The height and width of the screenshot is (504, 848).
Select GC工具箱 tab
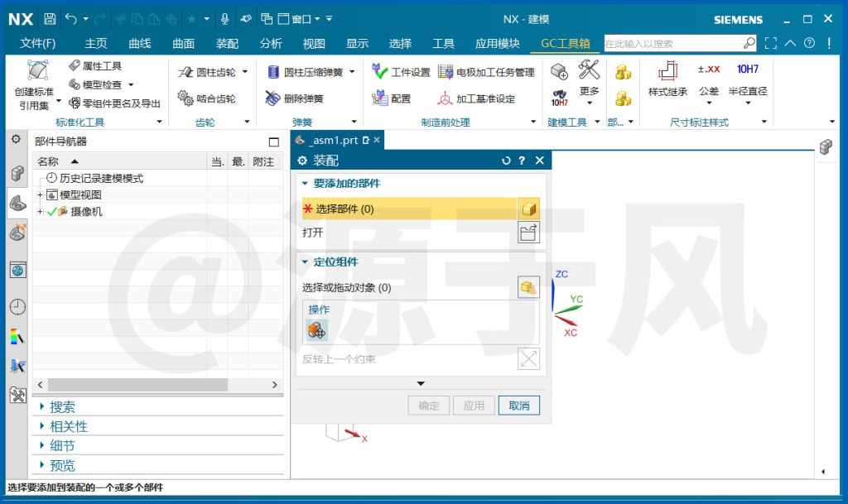(x=565, y=43)
